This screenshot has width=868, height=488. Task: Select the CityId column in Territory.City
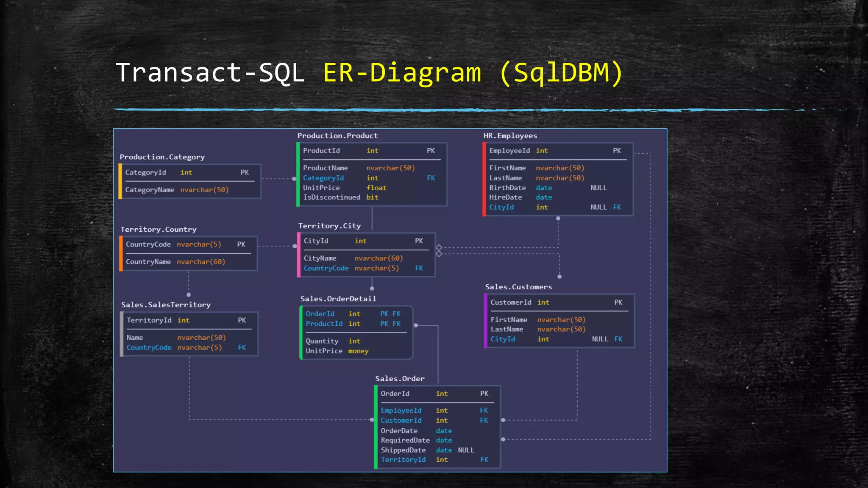(366, 241)
